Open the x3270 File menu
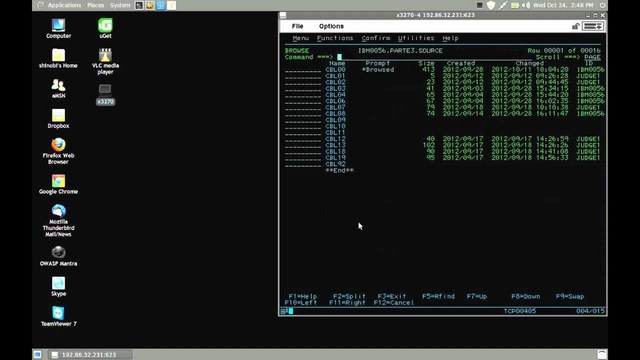Image resolution: width=640 pixels, height=360 pixels. coord(298,26)
